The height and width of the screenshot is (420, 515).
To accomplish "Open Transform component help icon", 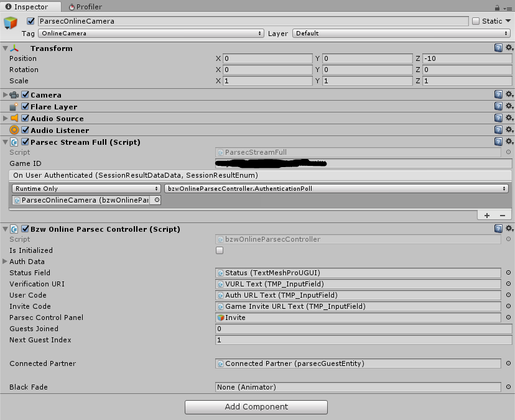I will (x=498, y=48).
